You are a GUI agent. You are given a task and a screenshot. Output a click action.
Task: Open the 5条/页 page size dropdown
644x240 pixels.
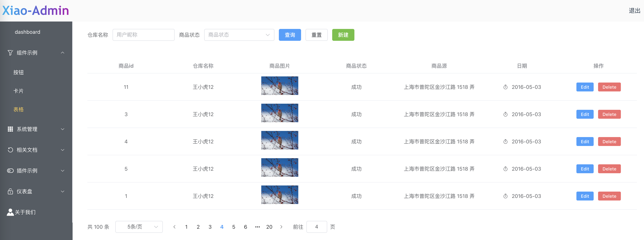pyautogui.click(x=139, y=227)
